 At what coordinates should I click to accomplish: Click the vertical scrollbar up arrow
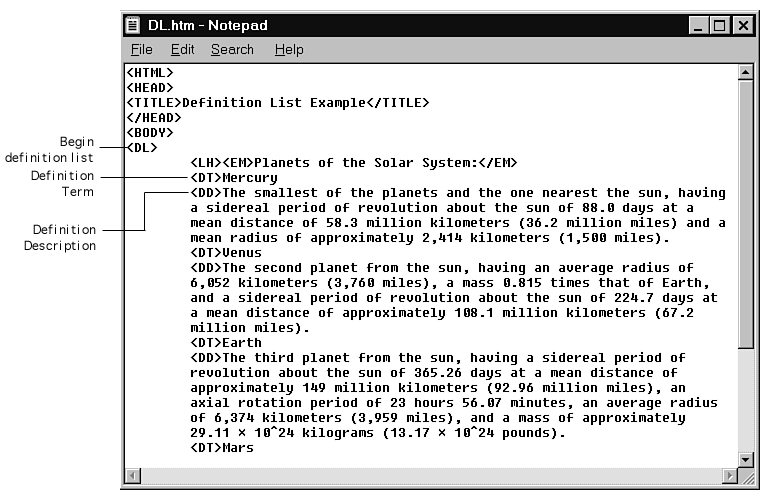[x=744, y=73]
